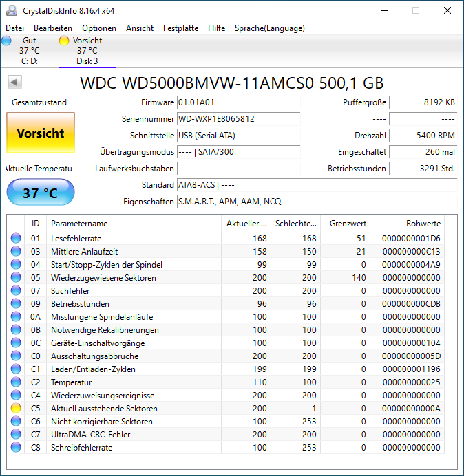
Task: Click the Schlechte column header
Action: click(295, 224)
